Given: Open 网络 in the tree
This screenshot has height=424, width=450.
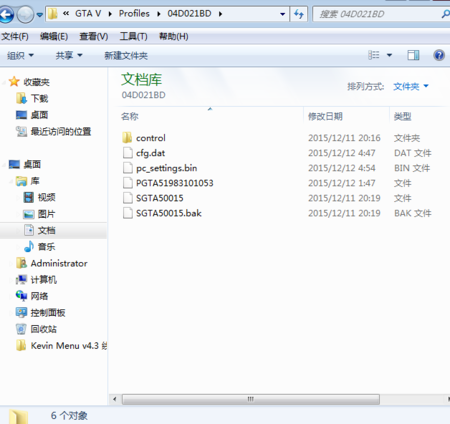Looking at the screenshot, I should [x=39, y=296].
